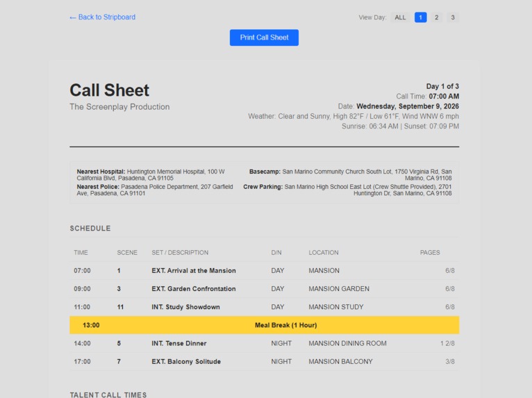Select the ALL view day option
The image size is (532, 398).
[x=400, y=17]
